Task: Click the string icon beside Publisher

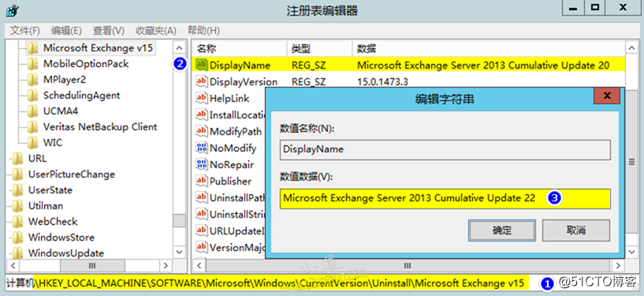Action: click(201, 181)
